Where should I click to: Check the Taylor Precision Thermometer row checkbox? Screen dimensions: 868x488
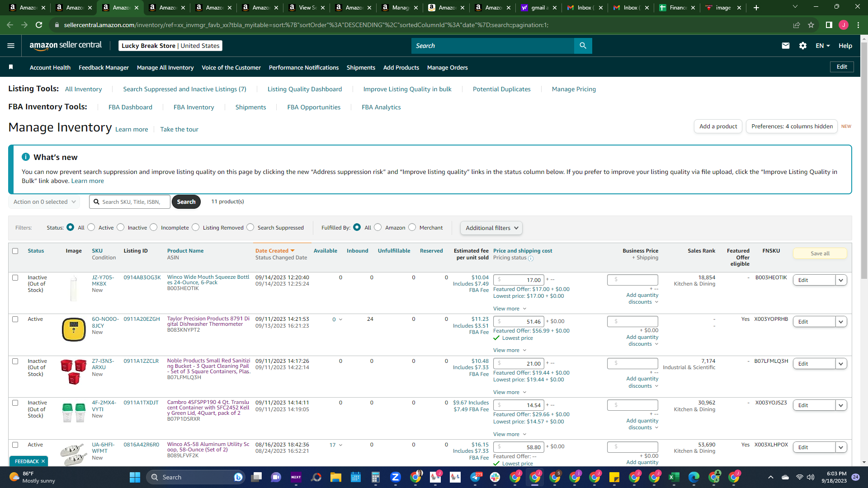coord(15,319)
